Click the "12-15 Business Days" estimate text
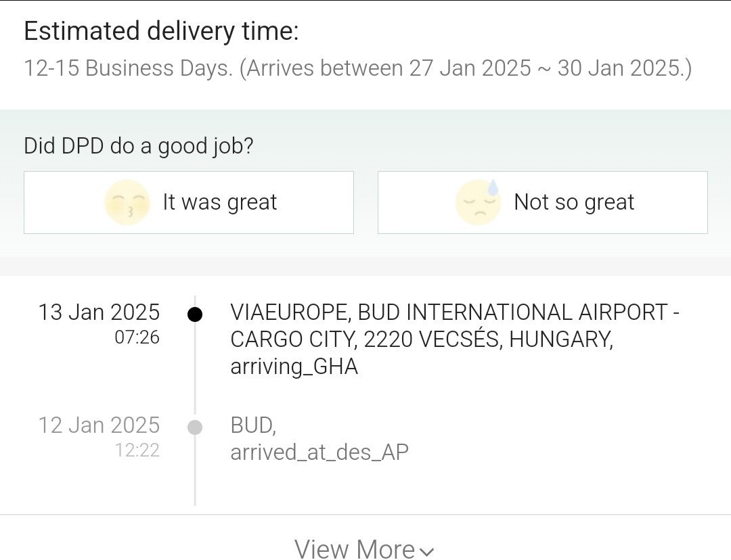This screenshot has width=731, height=560. (129, 68)
